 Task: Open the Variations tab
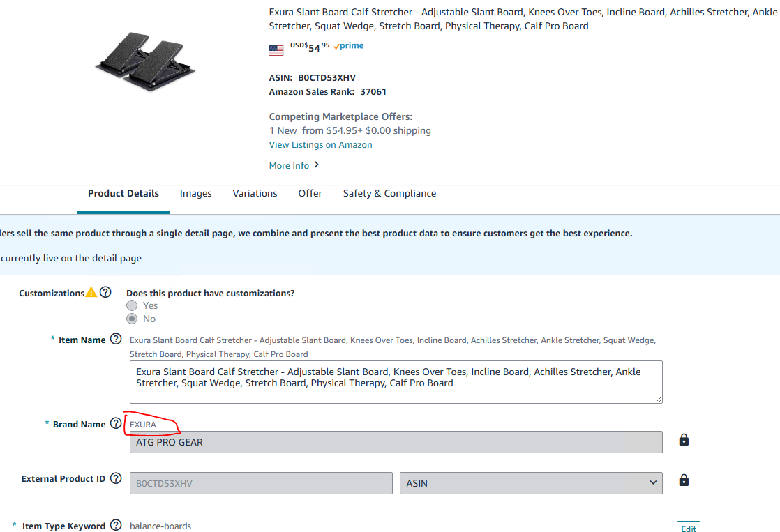[255, 194]
